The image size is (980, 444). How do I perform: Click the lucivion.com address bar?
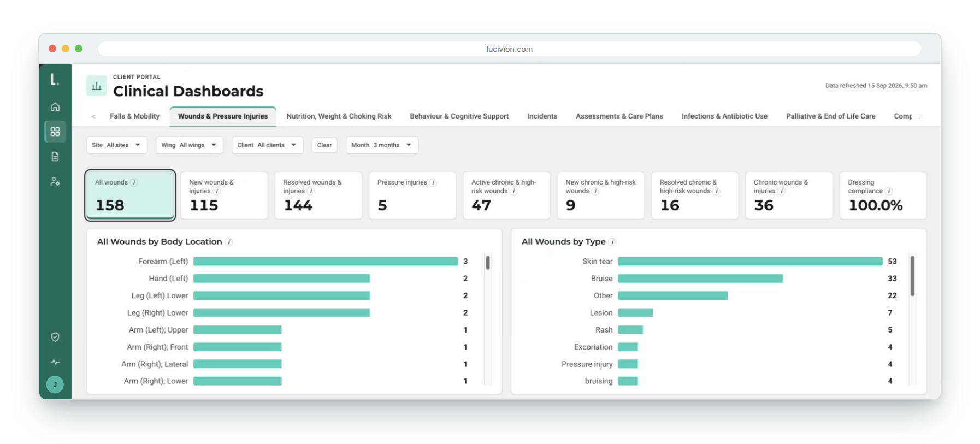[509, 49]
